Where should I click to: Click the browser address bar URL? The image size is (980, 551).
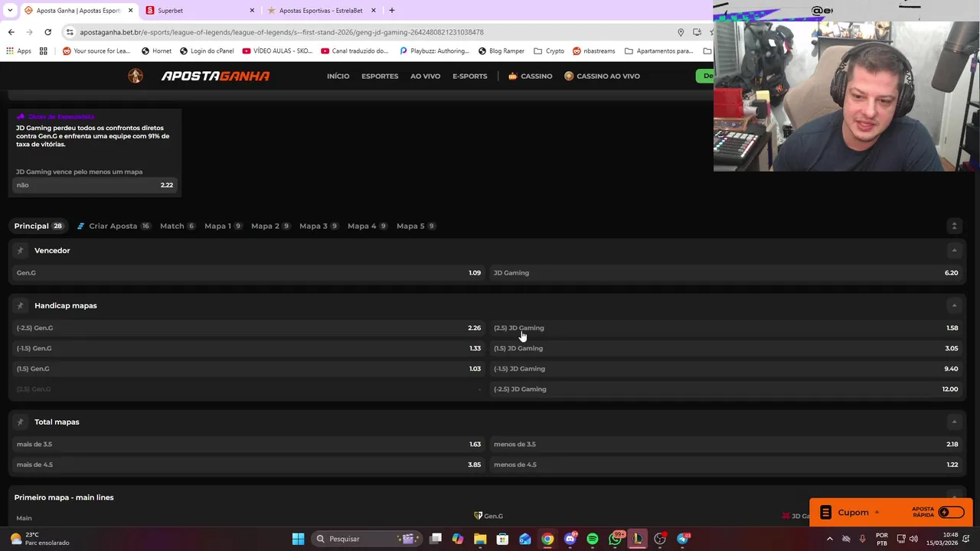tap(282, 32)
